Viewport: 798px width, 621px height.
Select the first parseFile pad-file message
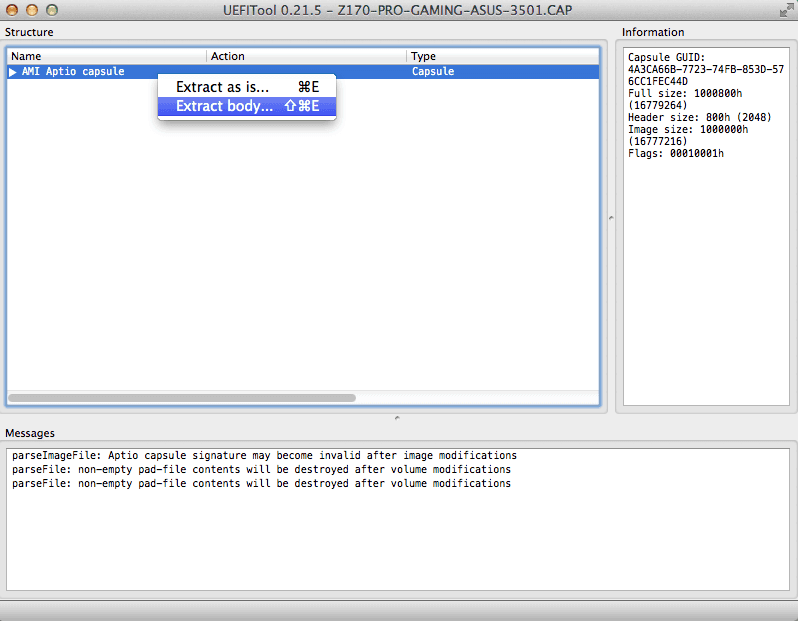(x=261, y=469)
